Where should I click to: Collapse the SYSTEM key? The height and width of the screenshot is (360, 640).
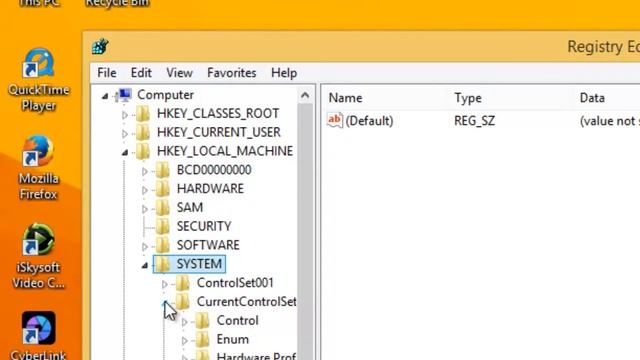click(x=145, y=266)
